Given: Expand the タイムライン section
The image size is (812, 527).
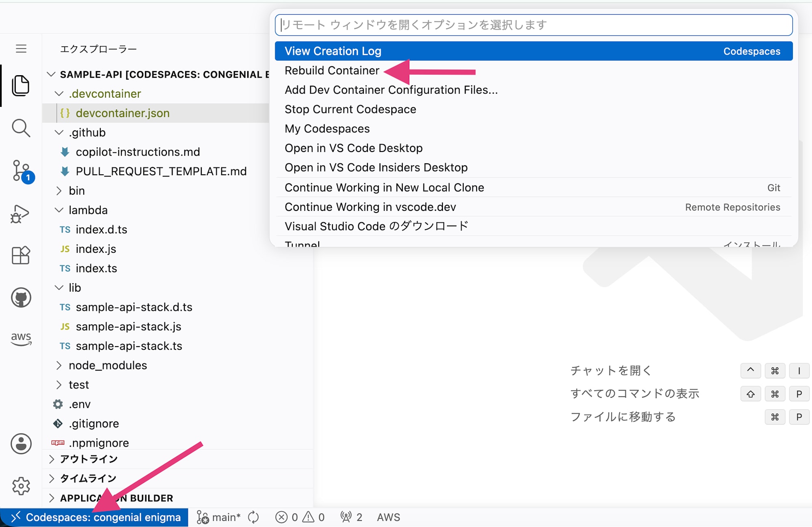Looking at the screenshot, I should coord(52,479).
